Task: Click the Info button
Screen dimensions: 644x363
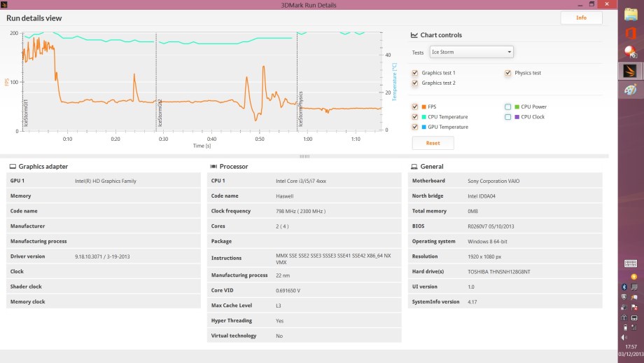Action: (581, 18)
